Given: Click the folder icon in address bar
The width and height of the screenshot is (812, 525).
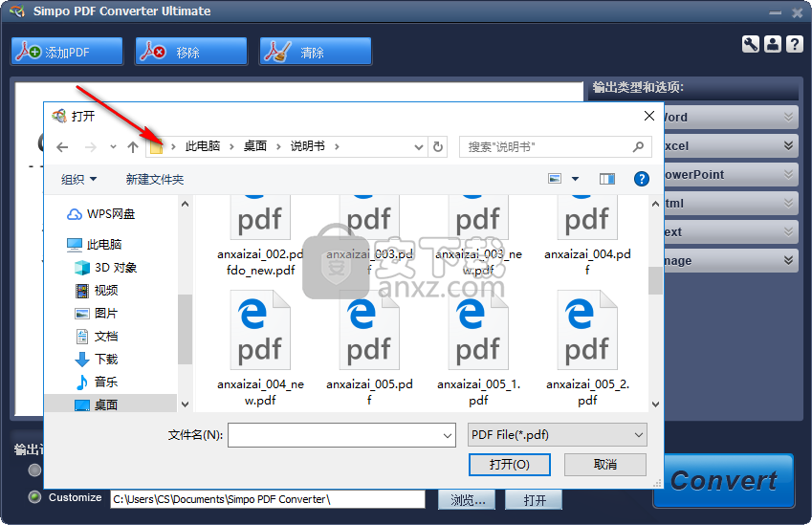Looking at the screenshot, I should point(157,147).
